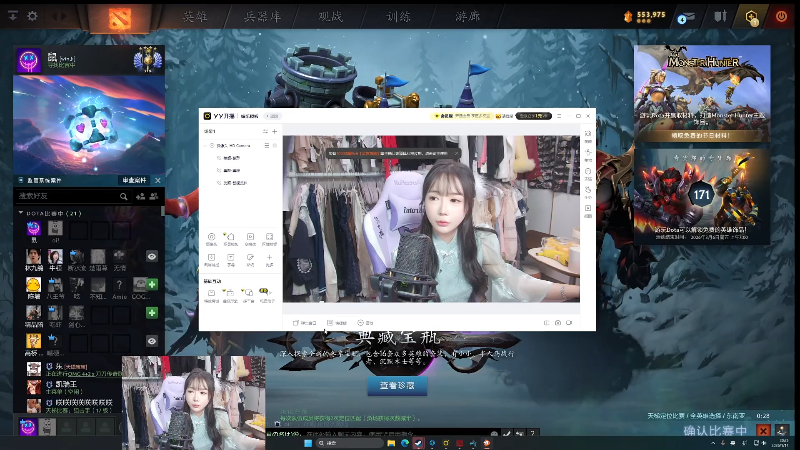Open the 游廊 (Arcade) tab
Screen dimensions: 800x450
467,16
